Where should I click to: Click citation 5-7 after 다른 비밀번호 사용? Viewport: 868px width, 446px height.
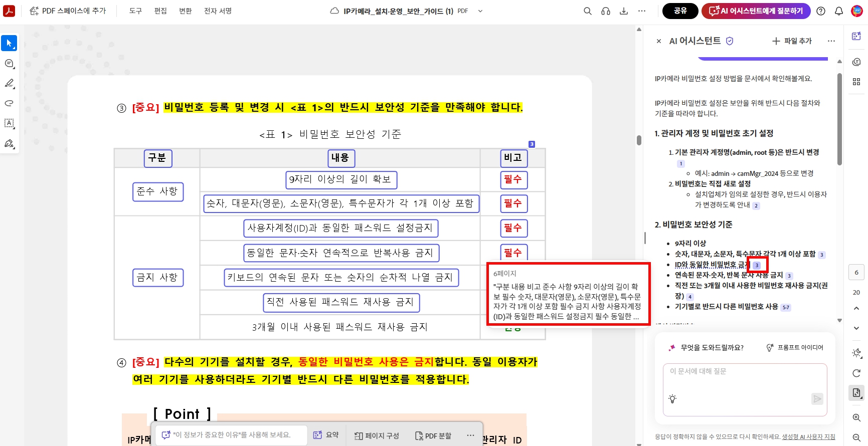tap(786, 308)
